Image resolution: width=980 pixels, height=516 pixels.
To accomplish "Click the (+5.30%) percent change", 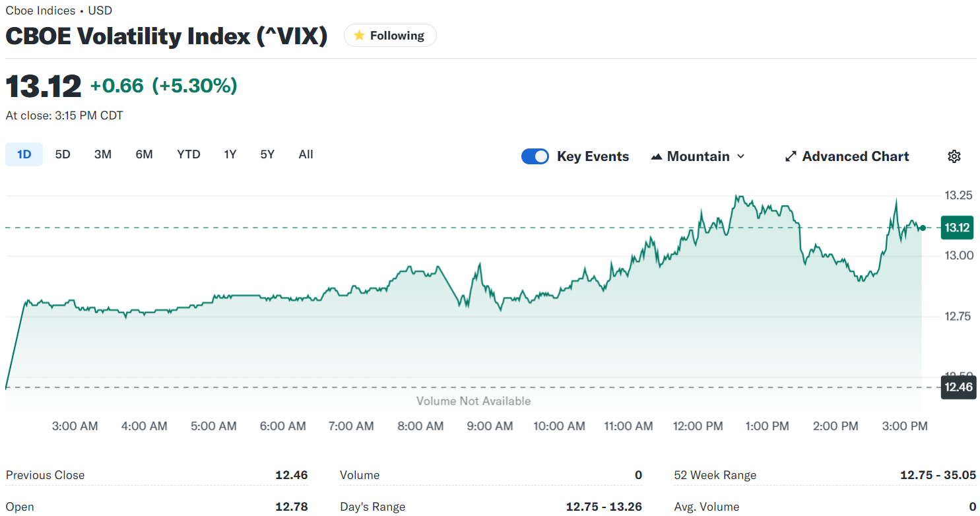I will tap(195, 86).
